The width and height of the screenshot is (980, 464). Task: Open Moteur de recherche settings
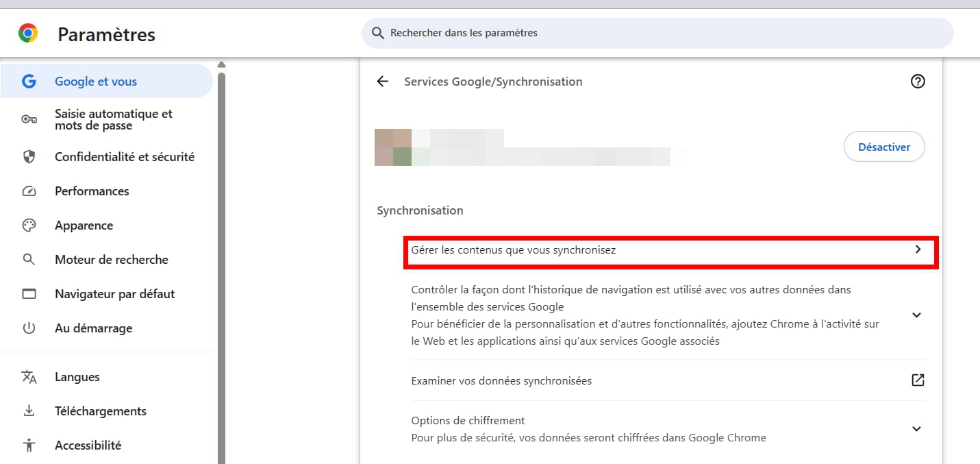(x=111, y=260)
